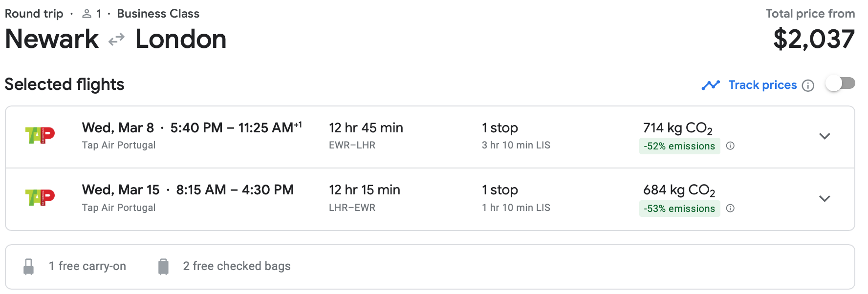868x294 pixels.
Task: Click the price tracking graph icon
Action: [711, 85]
